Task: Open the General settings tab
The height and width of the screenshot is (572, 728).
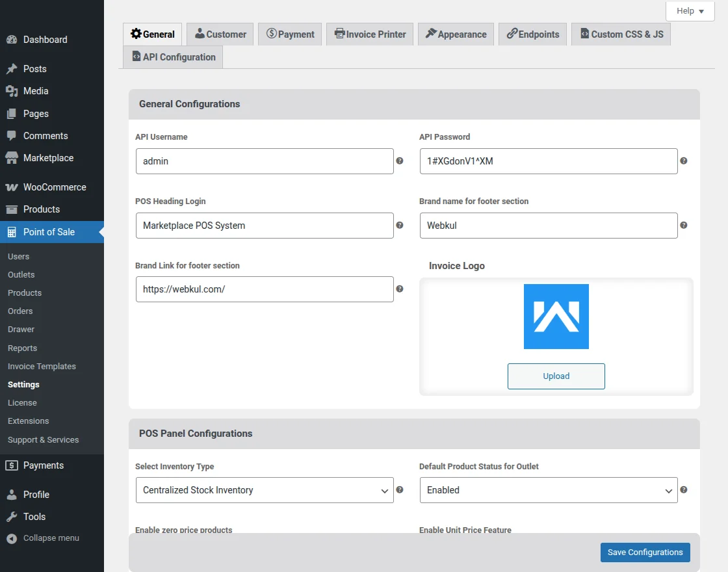Action: coord(152,34)
